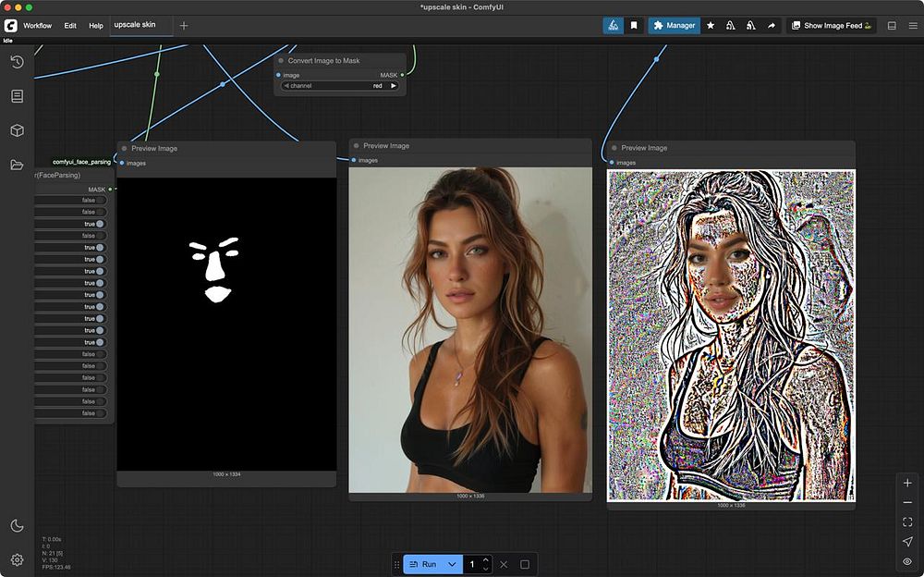Open the queue history sidebar panel
Viewport: 924px width, 577px height.
(x=17, y=62)
